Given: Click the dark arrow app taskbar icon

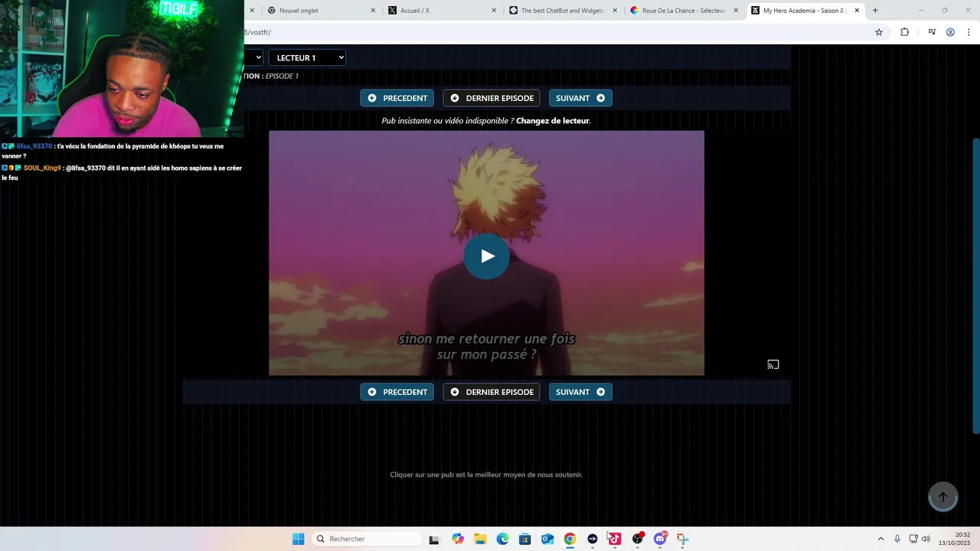Looking at the screenshot, I should tap(592, 539).
